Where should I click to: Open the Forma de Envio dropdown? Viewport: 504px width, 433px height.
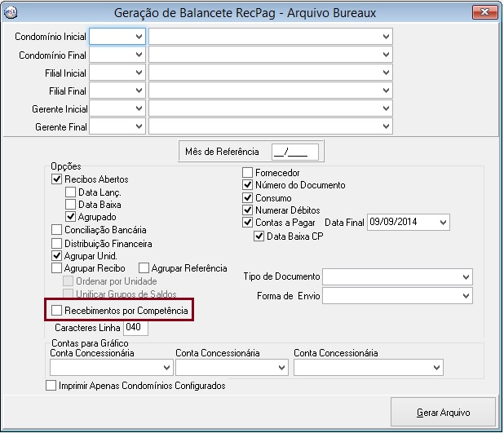tap(465, 295)
